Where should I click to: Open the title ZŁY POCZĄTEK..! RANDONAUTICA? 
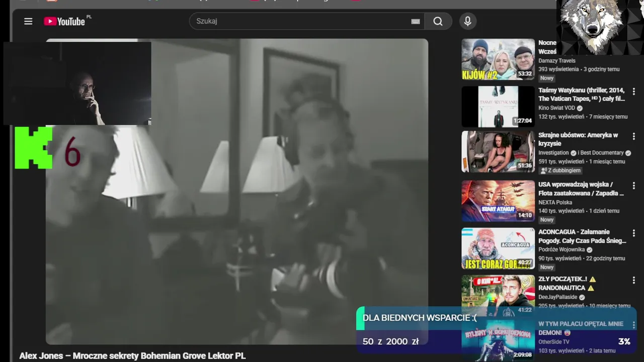click(x=567, y=284)
